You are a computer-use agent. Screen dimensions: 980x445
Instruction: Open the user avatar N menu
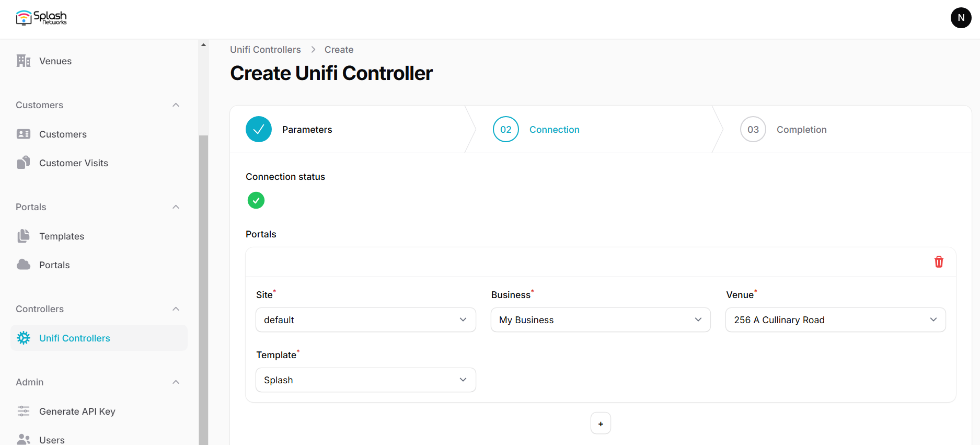(x=961, y=18)
